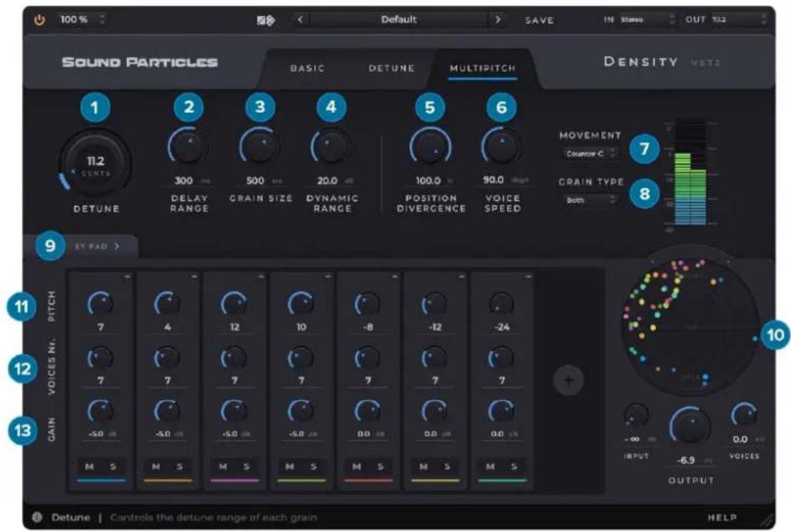The image size is (791, 532).
Task: Open the Default preset name list
Action: pos(398,20)
